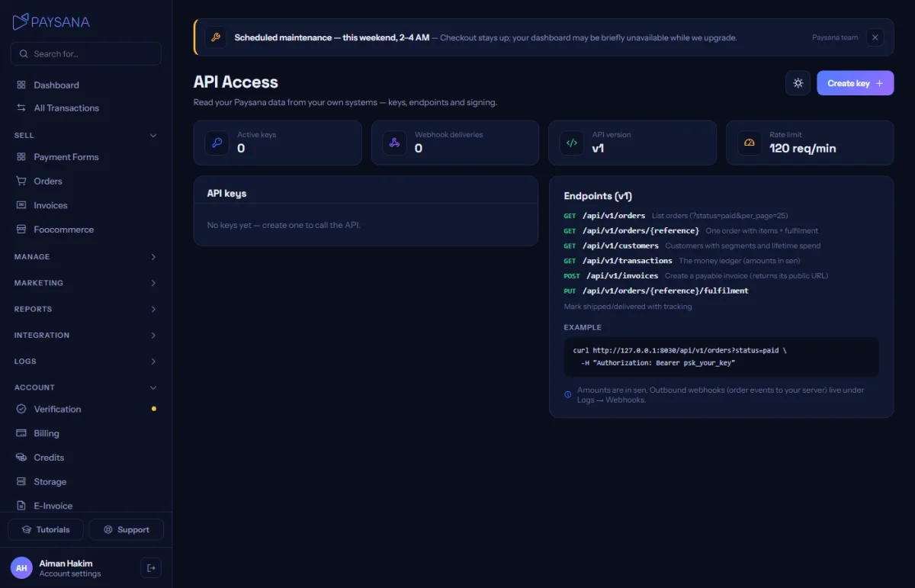The width and height of the screenshot is (915, 588).
Task: Click the Paysana logo
Action: click(51, 21)
